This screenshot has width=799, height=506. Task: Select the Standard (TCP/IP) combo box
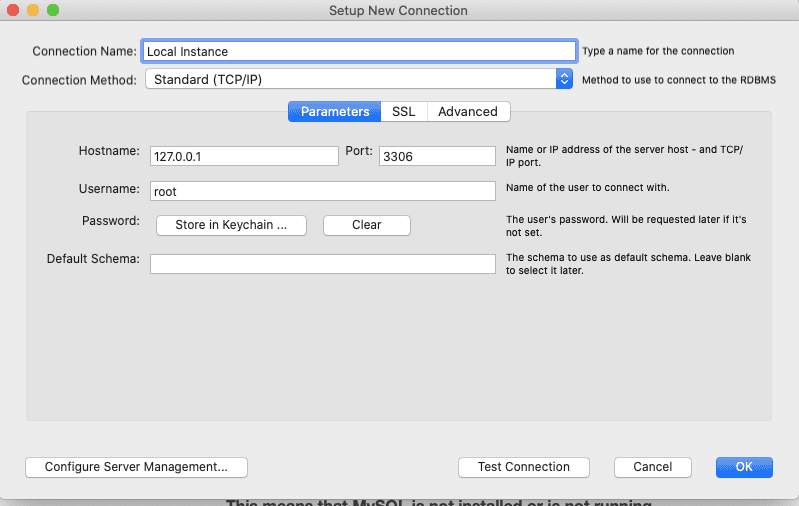[x=359, y=79]
